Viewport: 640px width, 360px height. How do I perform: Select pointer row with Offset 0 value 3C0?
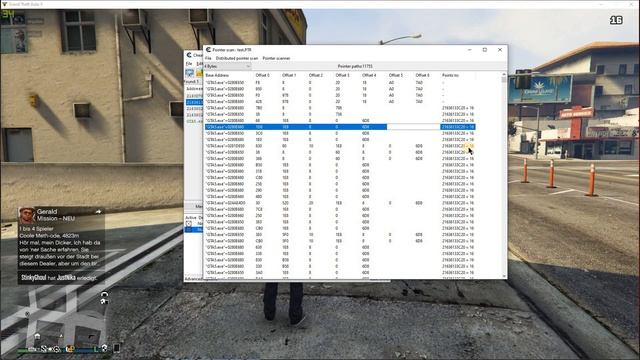click(x=340, y=133)
